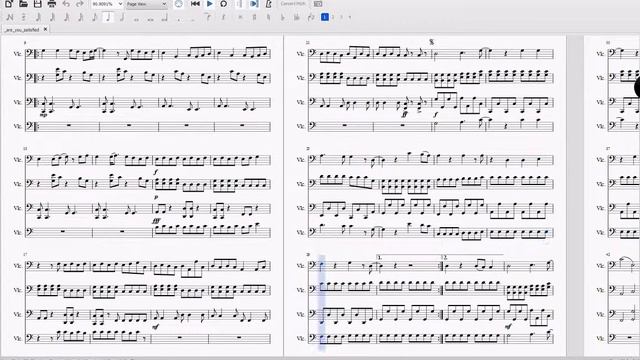Print the score with the printer icon
This screenshot has width=640, height=360.
pyautogui.click(x=52, y=4)
